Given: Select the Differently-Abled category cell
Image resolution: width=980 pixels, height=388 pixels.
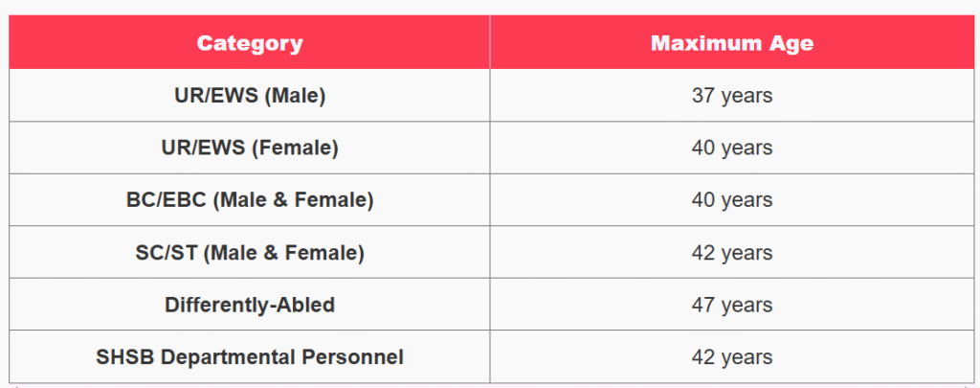Looking at the screenshot, I should coord(250,305).
